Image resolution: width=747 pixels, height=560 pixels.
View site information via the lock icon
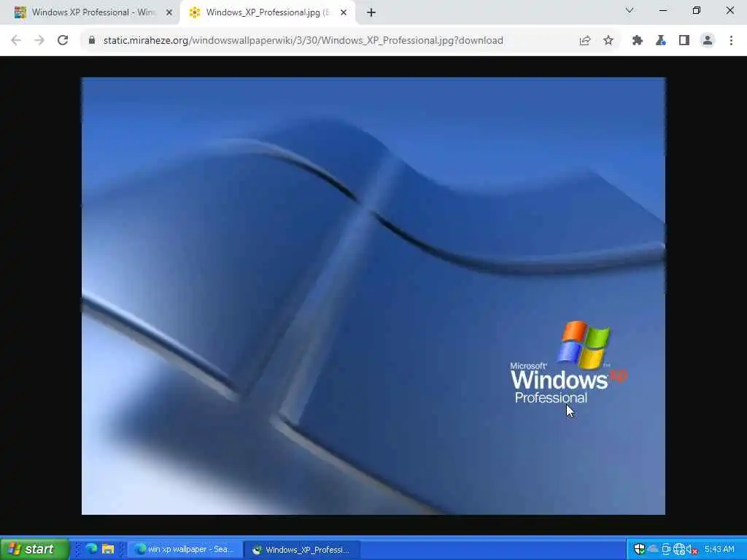tap(92, 41)
